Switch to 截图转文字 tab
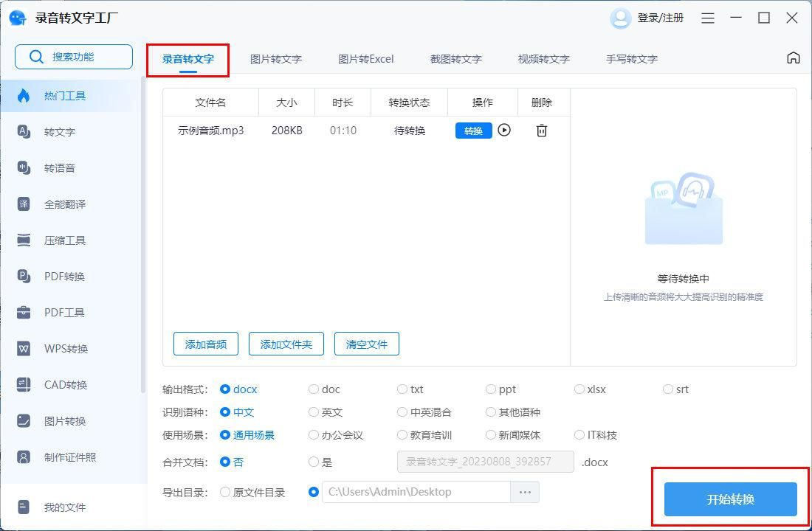The image size is (812, 531). point(455,59)
